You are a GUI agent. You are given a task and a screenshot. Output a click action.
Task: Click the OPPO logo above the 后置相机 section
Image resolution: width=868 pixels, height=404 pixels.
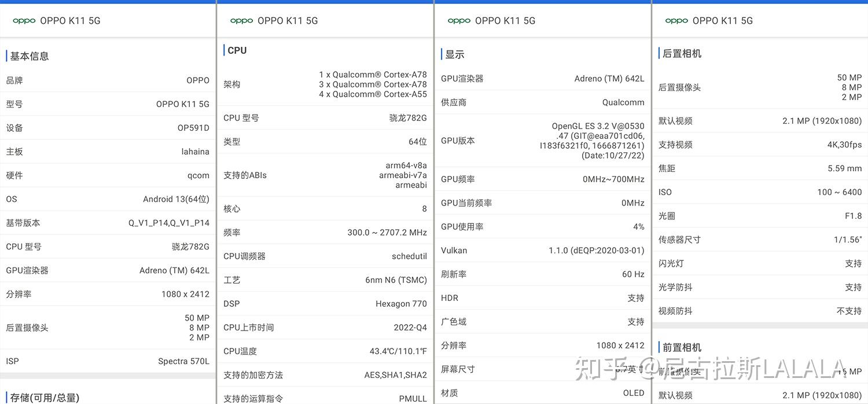click(676, 20)
